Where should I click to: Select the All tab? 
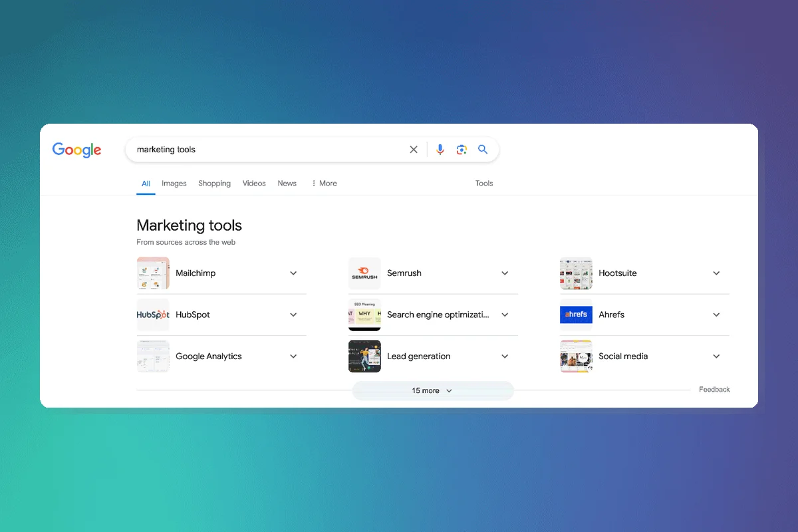click(146, 184)
